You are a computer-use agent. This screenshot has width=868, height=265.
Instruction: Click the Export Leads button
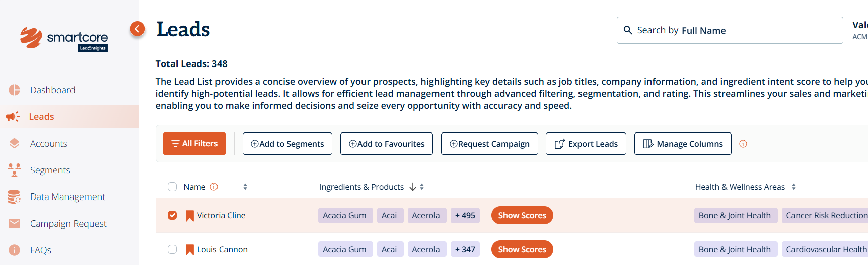click(586, 144)
